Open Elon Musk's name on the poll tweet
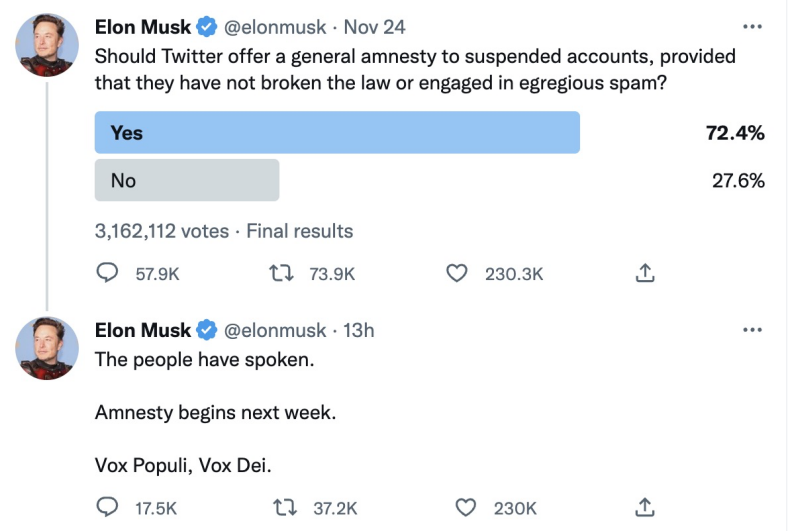 [142, 27]
